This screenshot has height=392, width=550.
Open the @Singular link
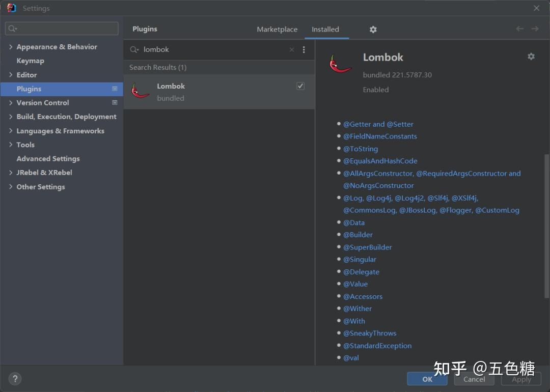[360, 260]
